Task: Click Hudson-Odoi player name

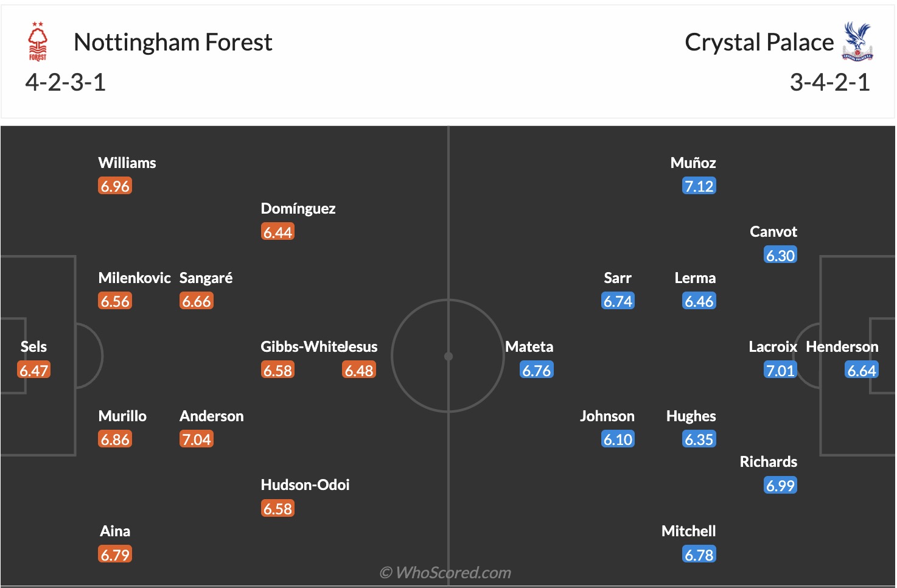Action: click(x=305, y=485)
